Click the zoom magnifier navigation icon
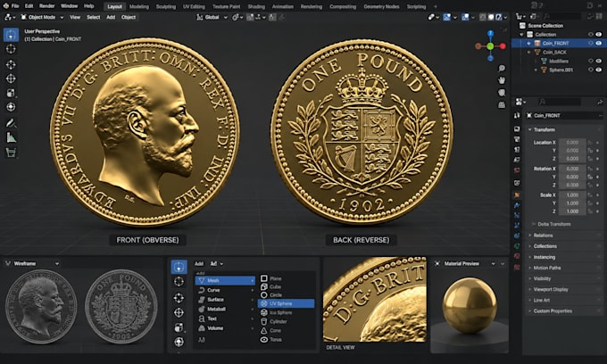This screenshot has width=607, height=364. 502,68
